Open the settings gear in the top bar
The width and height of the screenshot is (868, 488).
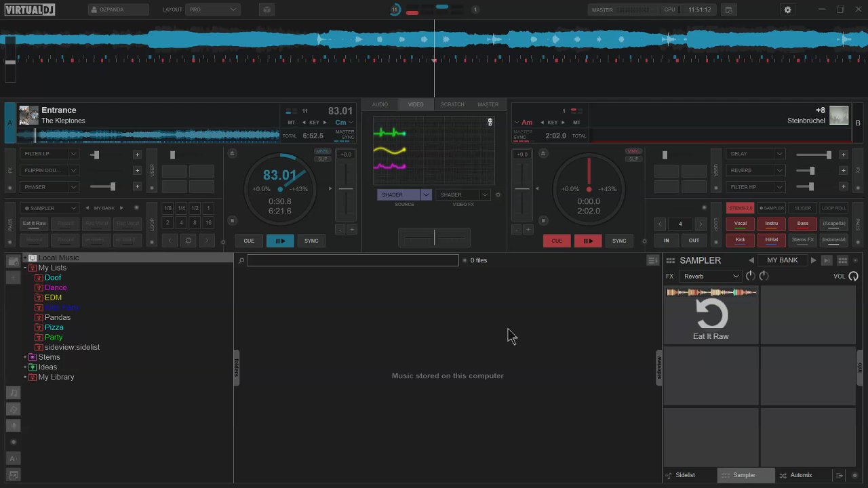(787, 10)
